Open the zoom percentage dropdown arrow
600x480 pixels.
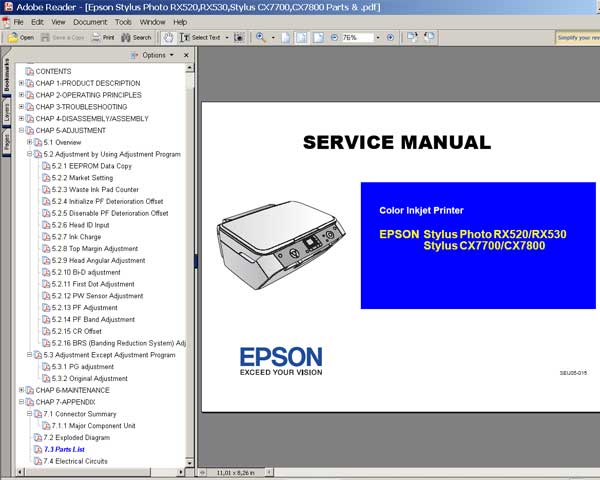[378, 38]
